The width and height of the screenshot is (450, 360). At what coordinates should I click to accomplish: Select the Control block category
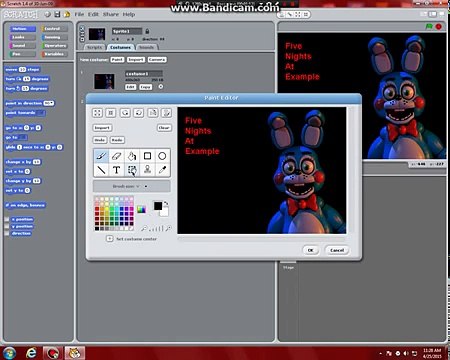(x=54, y=29)
